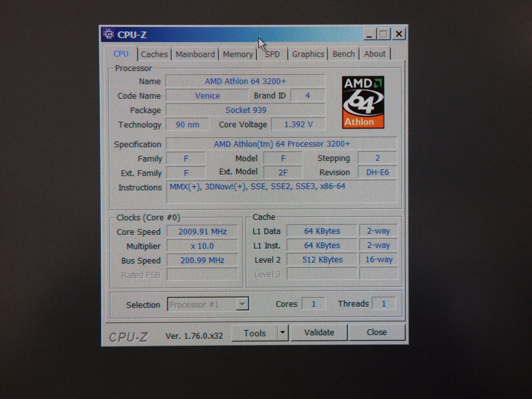Click the Cores value 1
This screenshot has width=532, height=399.
[313, 303]
